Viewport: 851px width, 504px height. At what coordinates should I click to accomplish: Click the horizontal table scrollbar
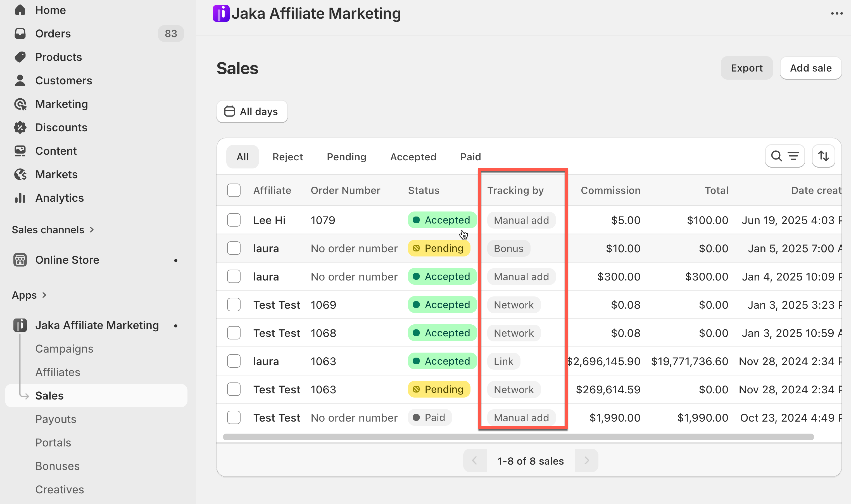tap(518, 437)
